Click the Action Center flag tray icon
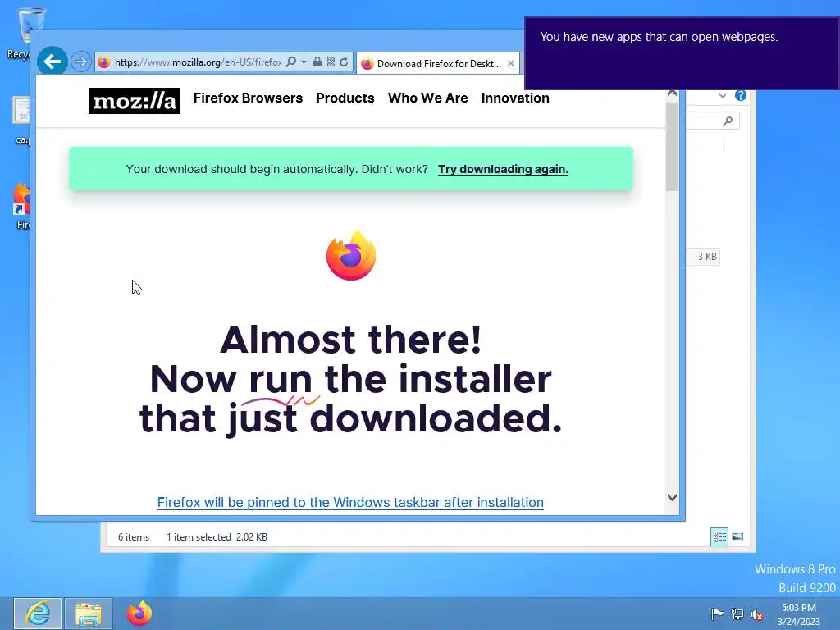This screenshot has height=630, width=840. pyautogui.click(x=717, y=614)
